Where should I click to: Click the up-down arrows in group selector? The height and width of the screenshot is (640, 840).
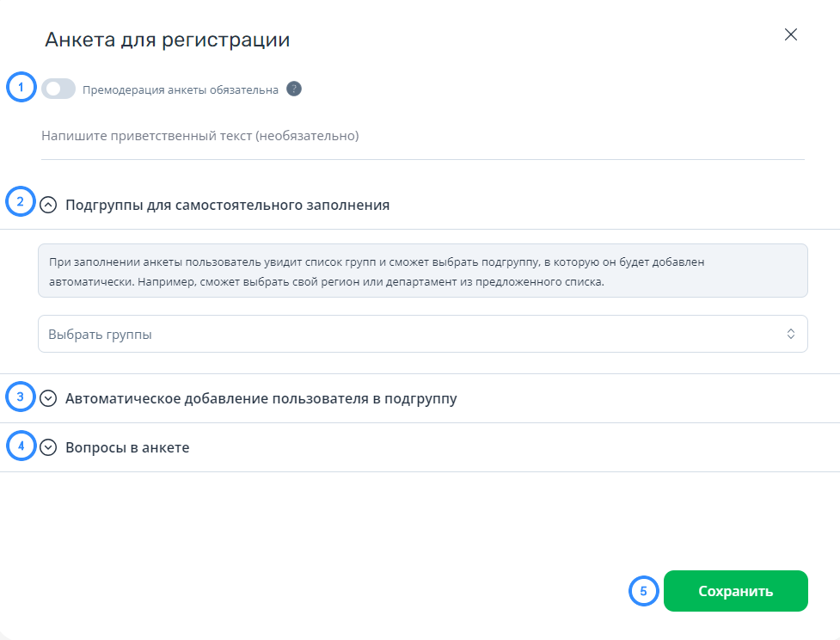[x=791, y=334]
